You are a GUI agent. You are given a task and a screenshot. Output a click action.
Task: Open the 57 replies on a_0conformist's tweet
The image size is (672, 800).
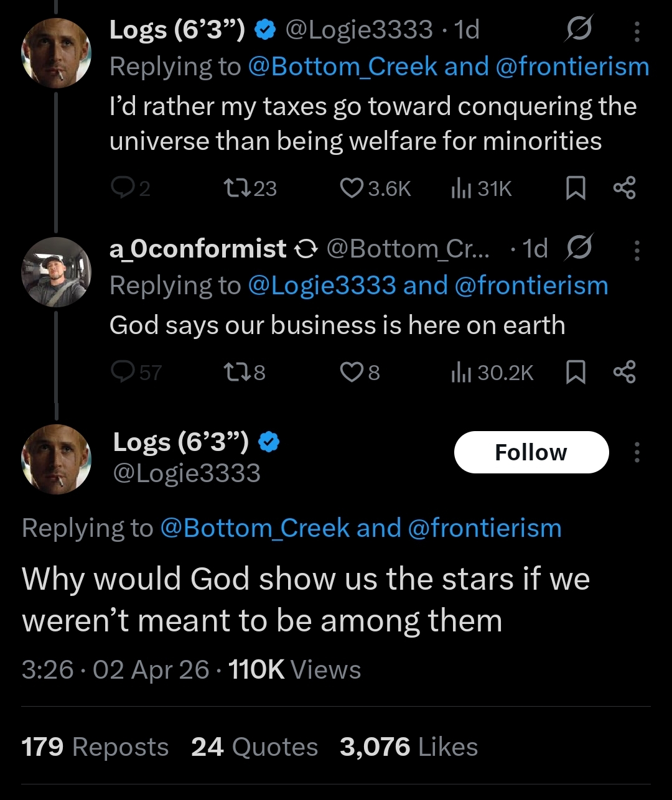(120, 372)
